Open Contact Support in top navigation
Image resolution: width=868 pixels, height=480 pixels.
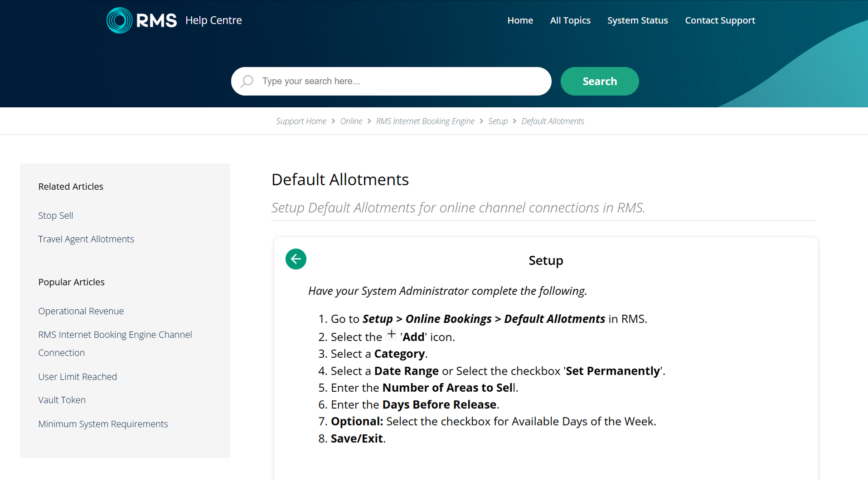point(720,20)
